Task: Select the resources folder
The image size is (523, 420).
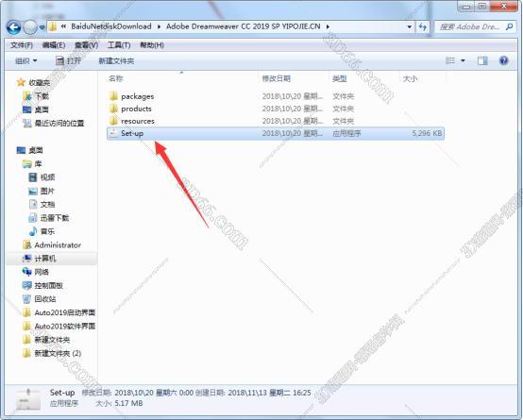Action: click(276, 121)
